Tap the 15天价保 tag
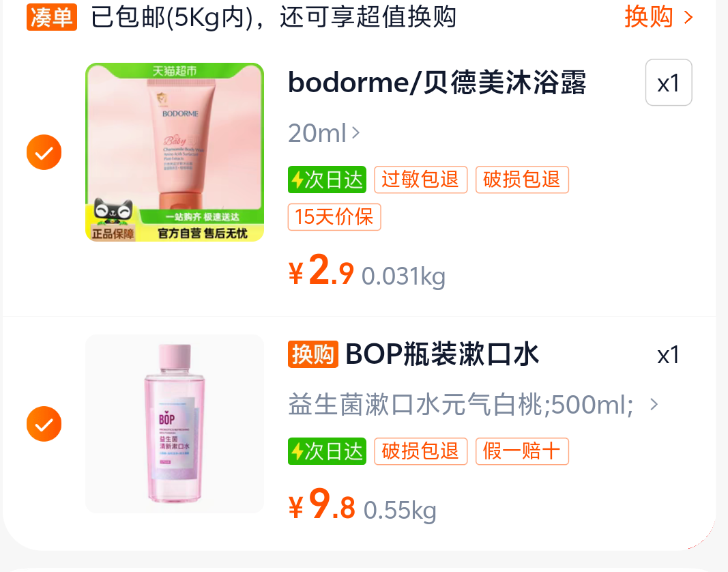This screenshot has width=728, height=572. click(x=334, y=217)
